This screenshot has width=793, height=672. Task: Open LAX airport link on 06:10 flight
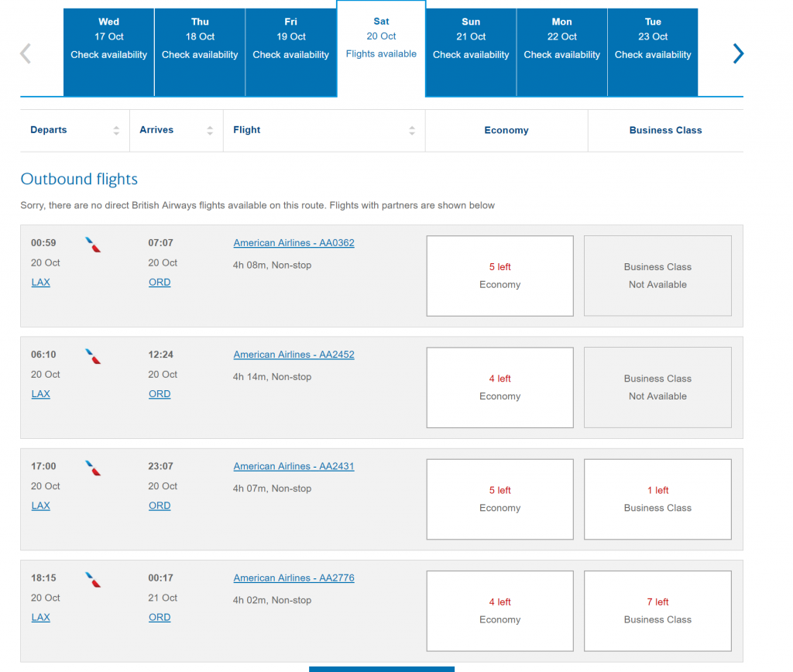(x=40, y=394)
